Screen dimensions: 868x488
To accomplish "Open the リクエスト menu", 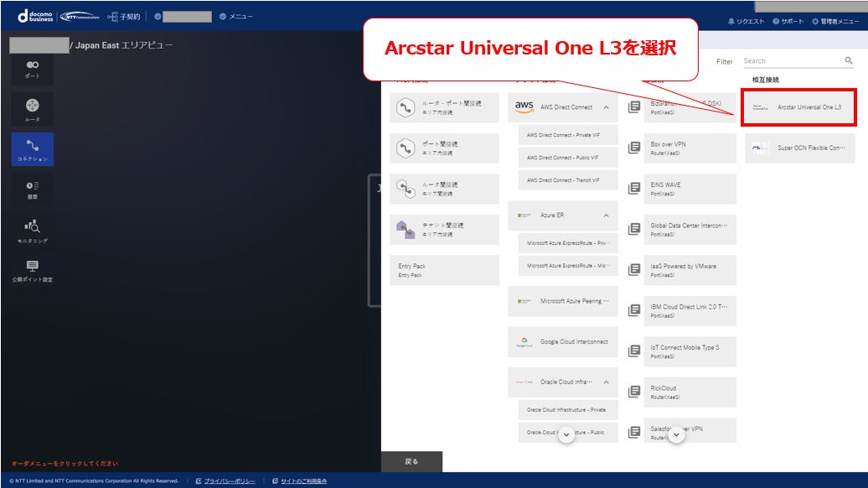I will (x=746, y=21).
